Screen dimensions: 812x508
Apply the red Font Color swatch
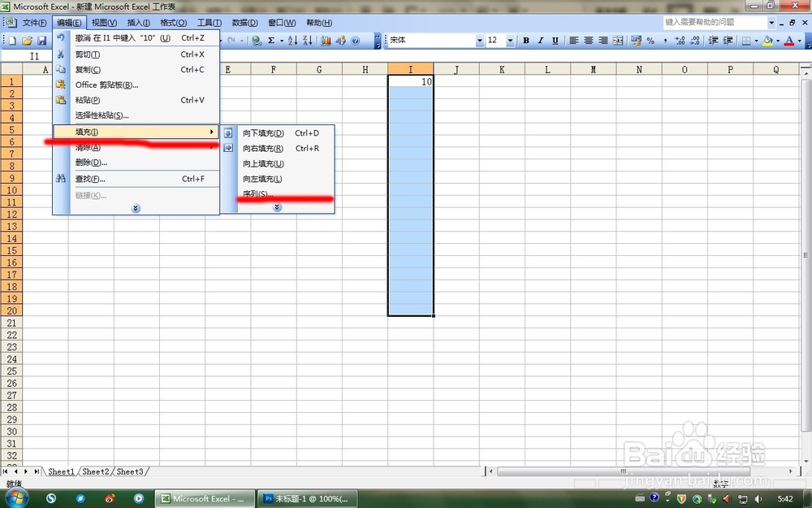789,41
